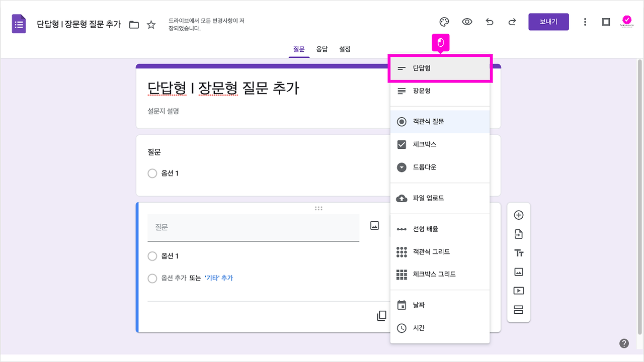The height and width of the screenshot is (362, 644).
Task: Duplicate the question using the copy icon
Action: [x=381, y=316]
